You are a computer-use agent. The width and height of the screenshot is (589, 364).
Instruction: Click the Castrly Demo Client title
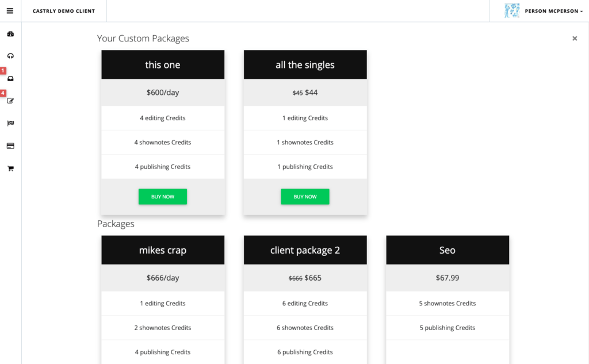64,11
